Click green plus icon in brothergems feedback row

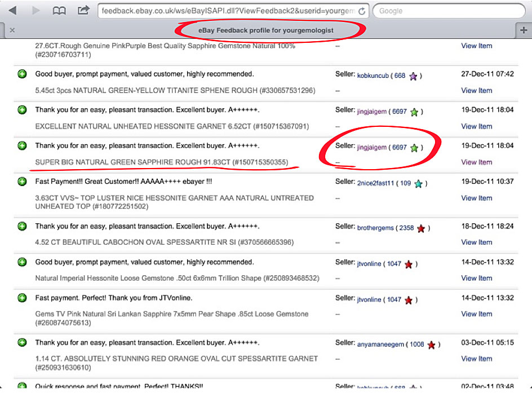point(22,226)
